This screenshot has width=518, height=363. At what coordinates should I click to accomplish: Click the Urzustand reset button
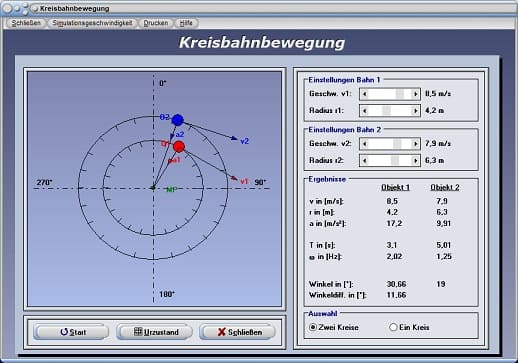154,332
